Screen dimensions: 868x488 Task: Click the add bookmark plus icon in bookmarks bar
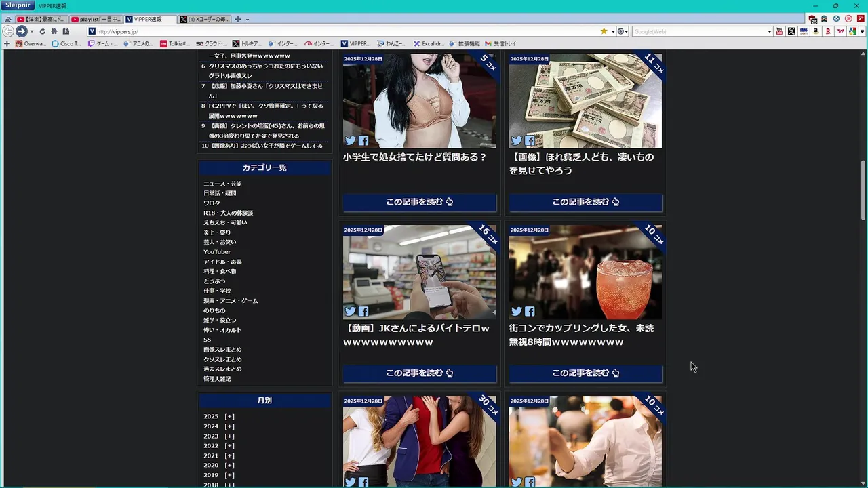pyautogui.click(x=7, y=43)
